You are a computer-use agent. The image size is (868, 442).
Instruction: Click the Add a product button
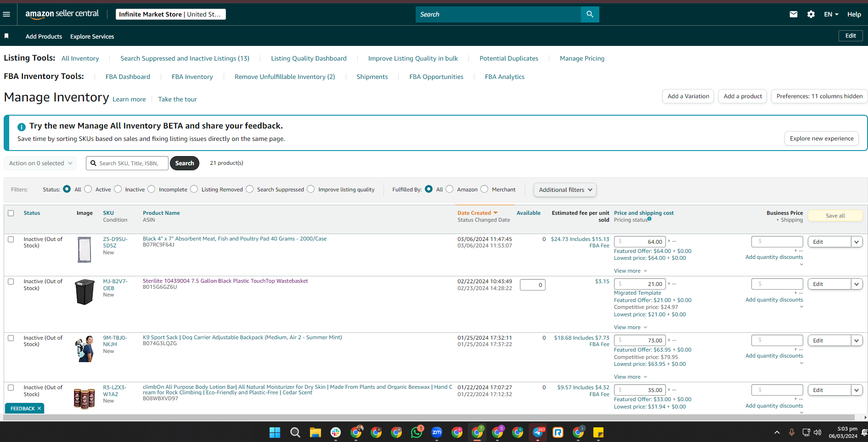click(x=743, y=96)
